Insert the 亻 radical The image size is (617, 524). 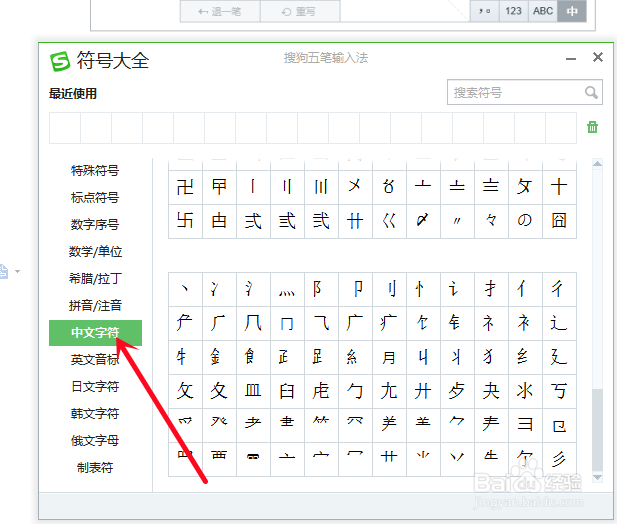pos(525,289)
